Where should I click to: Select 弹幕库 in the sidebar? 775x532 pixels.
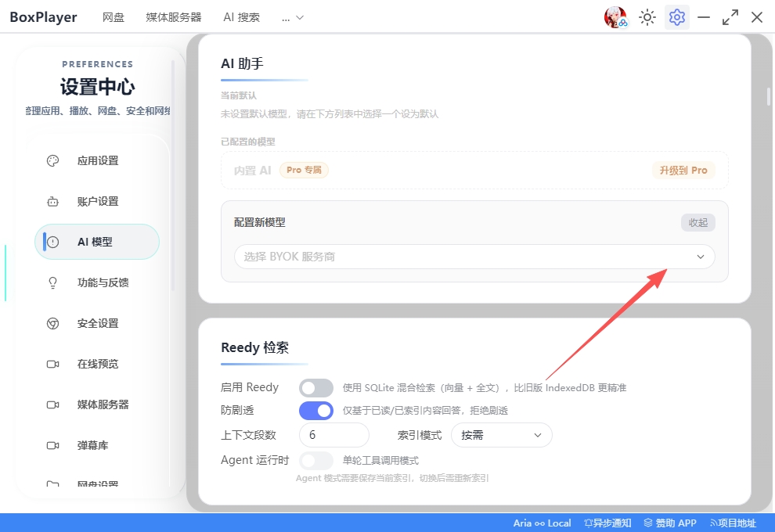pos(97,446)
